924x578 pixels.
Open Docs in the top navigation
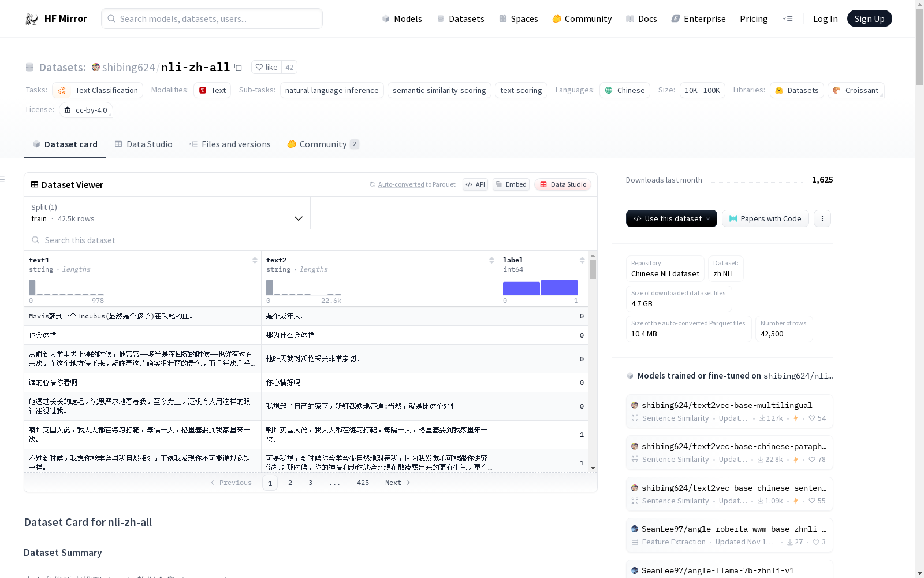[x=642, y=18]
